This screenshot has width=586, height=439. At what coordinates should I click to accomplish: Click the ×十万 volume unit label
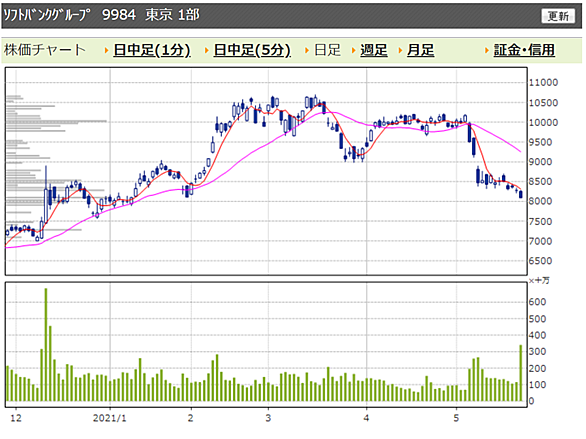coord(539,281)
